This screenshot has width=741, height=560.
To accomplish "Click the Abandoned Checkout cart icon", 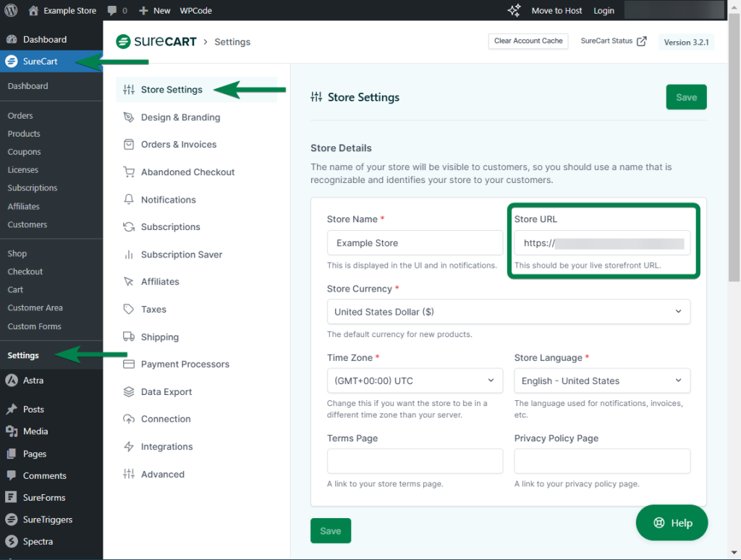I will pyautogui.click(x=129, y=172).
